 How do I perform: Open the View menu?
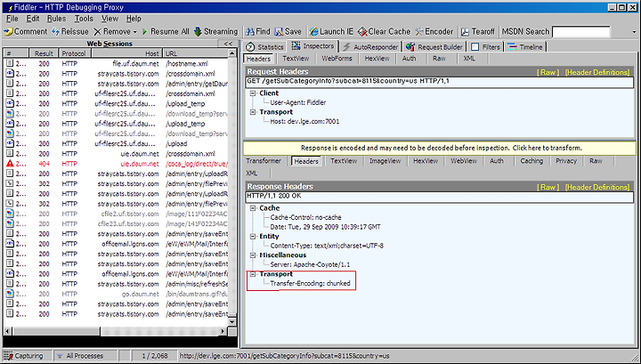[x=110, y=19]
